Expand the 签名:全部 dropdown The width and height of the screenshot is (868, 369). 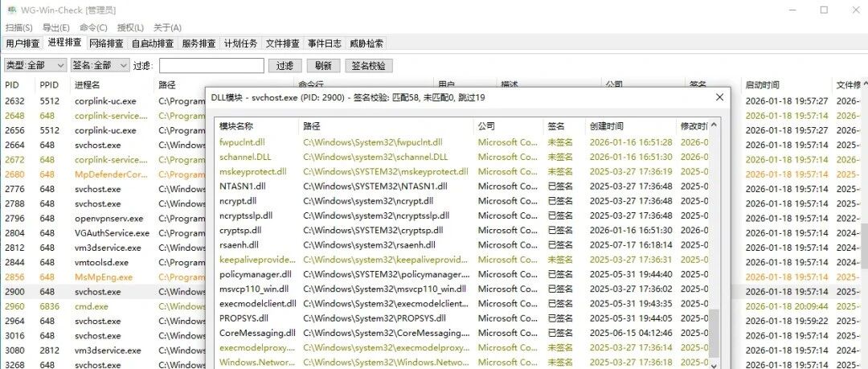(100, 65)
